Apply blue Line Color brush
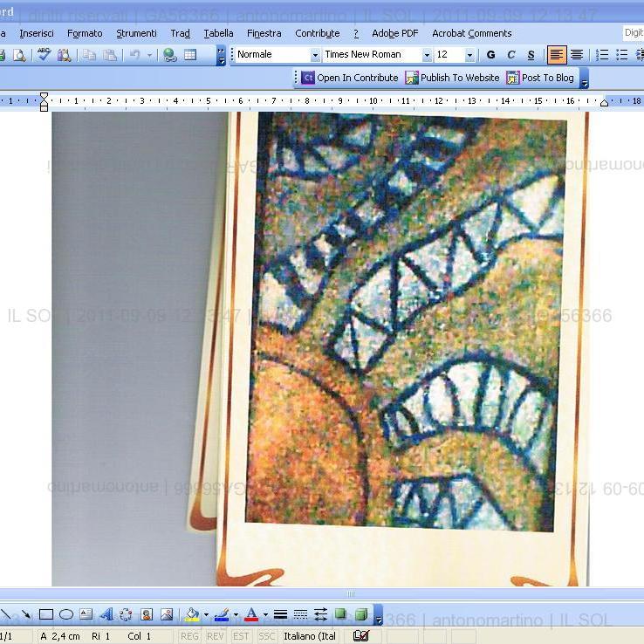 [x=222, y=614]
